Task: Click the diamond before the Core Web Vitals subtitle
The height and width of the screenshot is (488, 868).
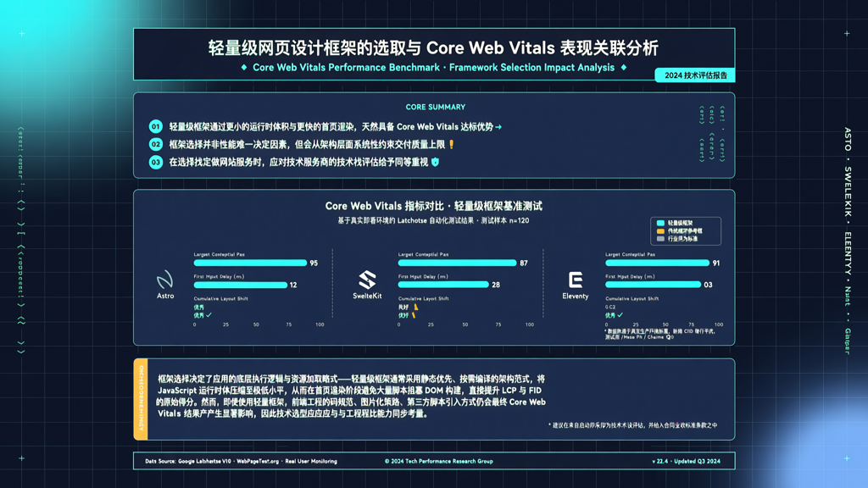Action: (244, 68)
